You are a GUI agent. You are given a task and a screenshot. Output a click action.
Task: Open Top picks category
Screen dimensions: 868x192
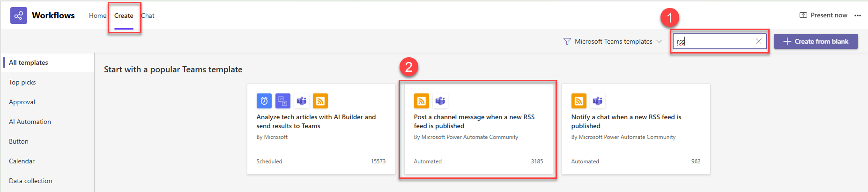tap(22, 82)
